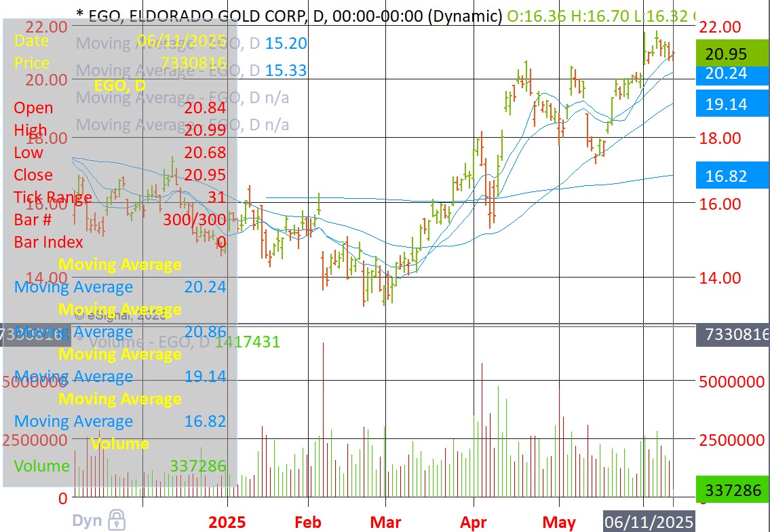Click the Mar label on the time axis

coord(386,522)
